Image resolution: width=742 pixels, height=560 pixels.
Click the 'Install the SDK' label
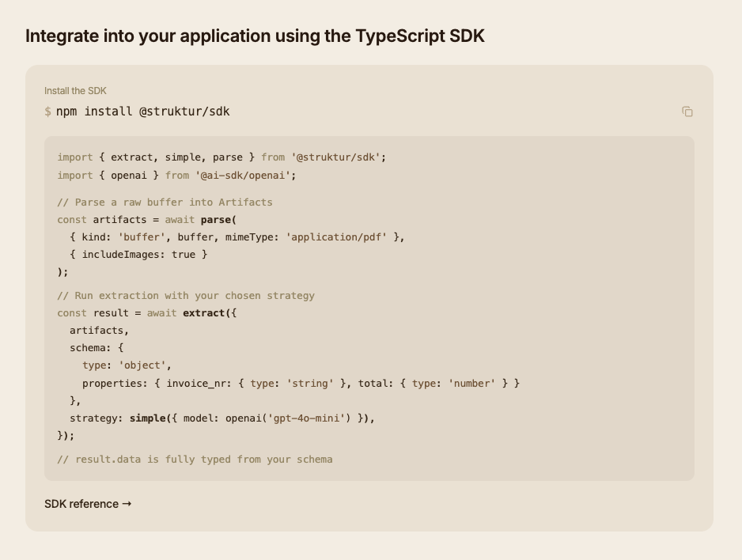coord(75,91)
